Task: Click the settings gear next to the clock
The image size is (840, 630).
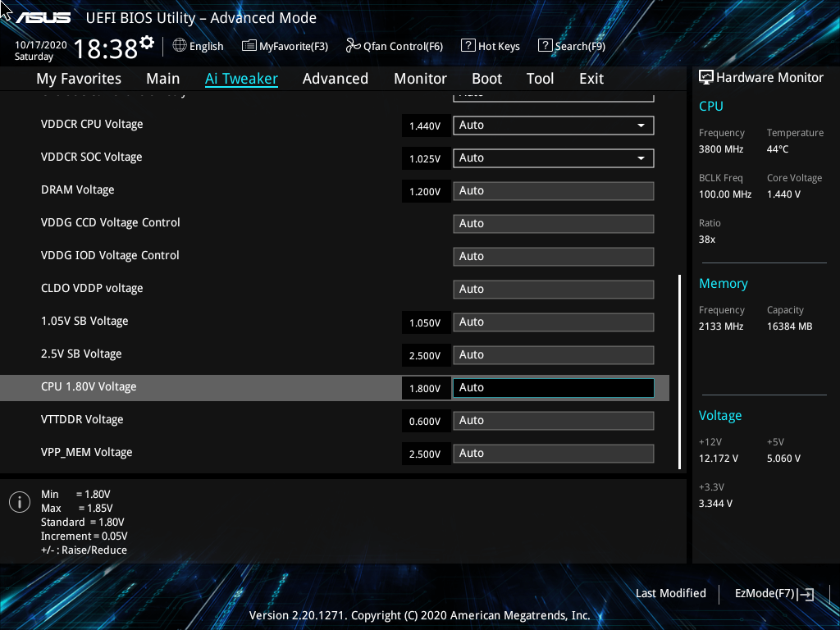Action: pyautogui.click(x=147, y=43)
